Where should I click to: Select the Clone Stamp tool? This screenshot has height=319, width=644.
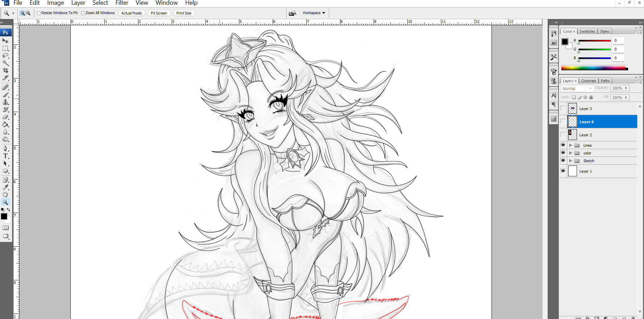pos(5,102)
